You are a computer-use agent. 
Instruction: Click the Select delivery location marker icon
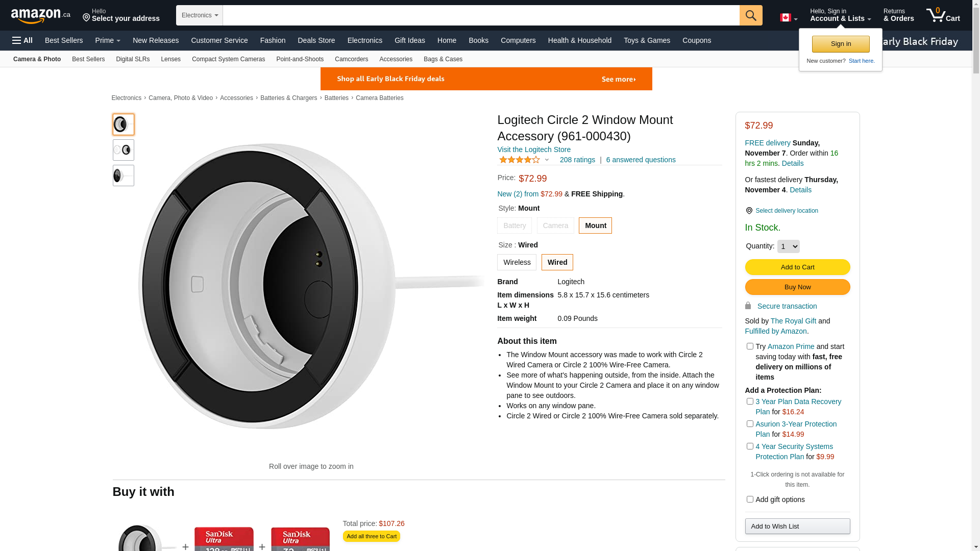[x=749, y=211]
